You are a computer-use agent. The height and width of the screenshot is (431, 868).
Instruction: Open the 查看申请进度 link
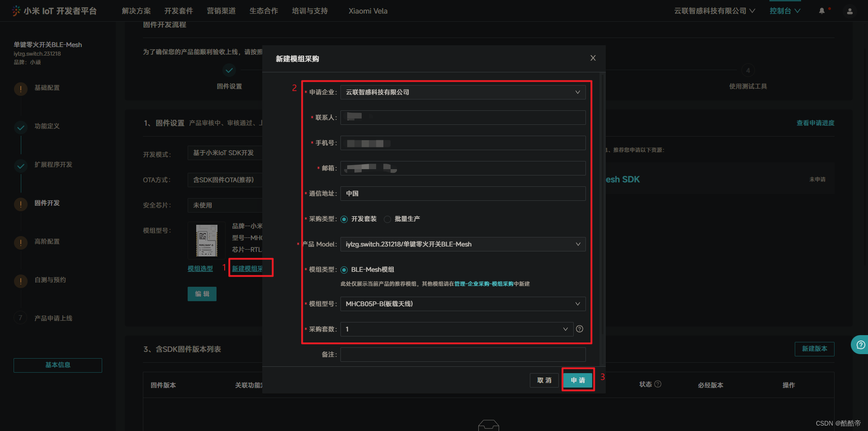[815, 123]
